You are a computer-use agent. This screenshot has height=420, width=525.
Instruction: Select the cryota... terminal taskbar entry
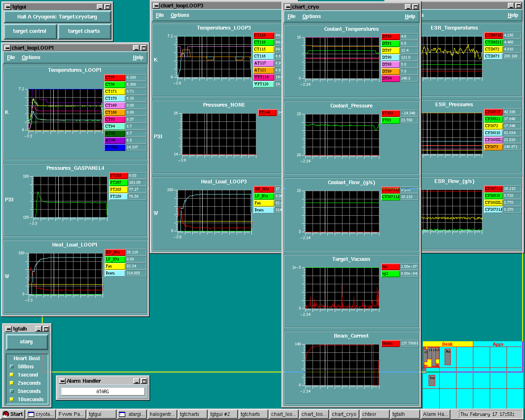point(41,414)
